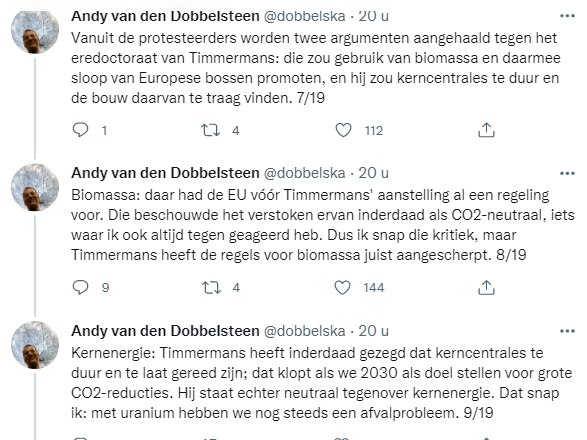Like the 7/19 tweet with 112 likes
587x440 pixels.
343,130
